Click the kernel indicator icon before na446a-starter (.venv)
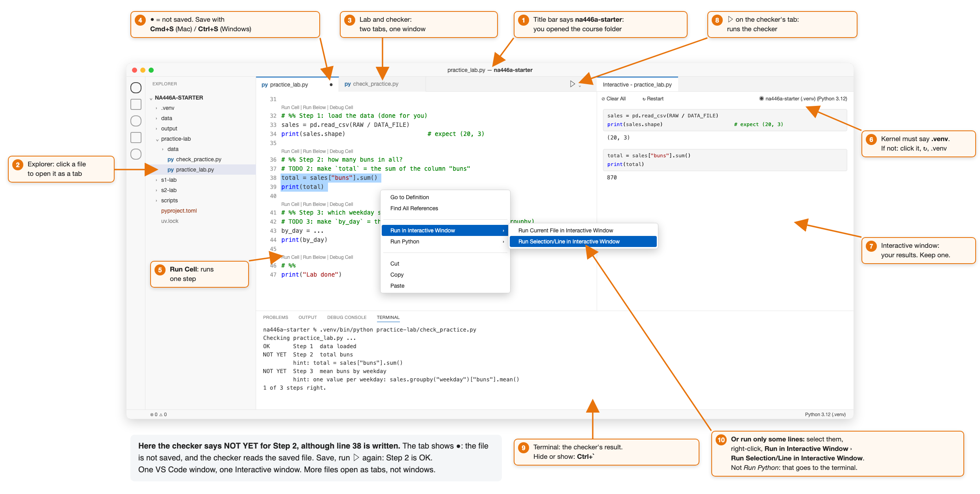The image size is (980, 494). (761, 98)
